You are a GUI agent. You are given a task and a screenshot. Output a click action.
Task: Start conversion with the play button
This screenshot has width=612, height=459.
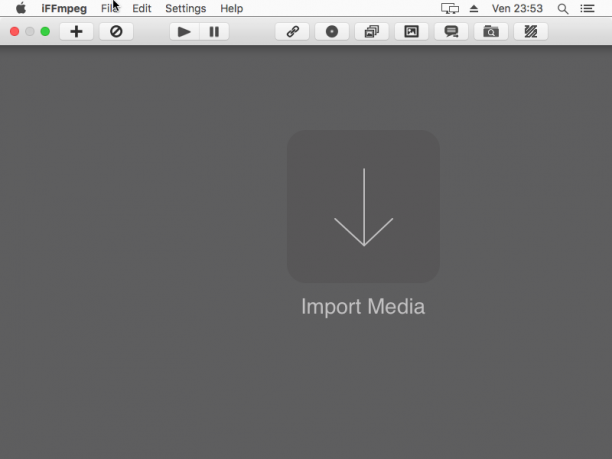[x=184, y=32]
